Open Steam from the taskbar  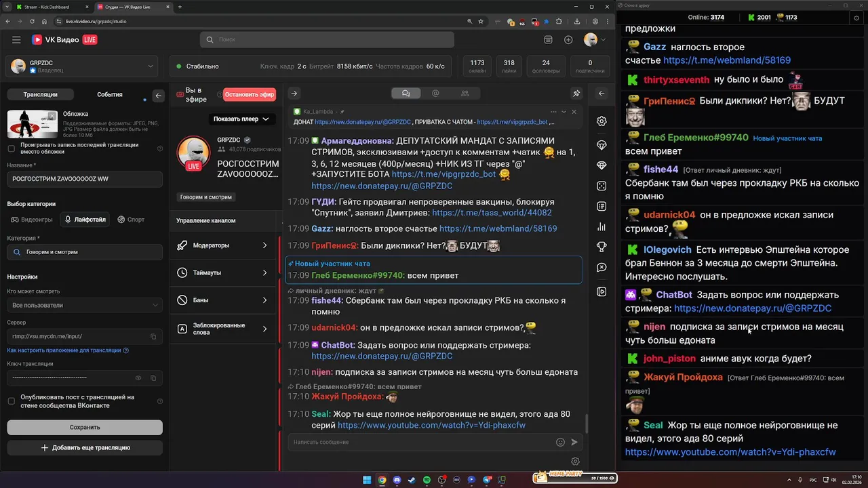pyautogui.click(x=412, y=480)
